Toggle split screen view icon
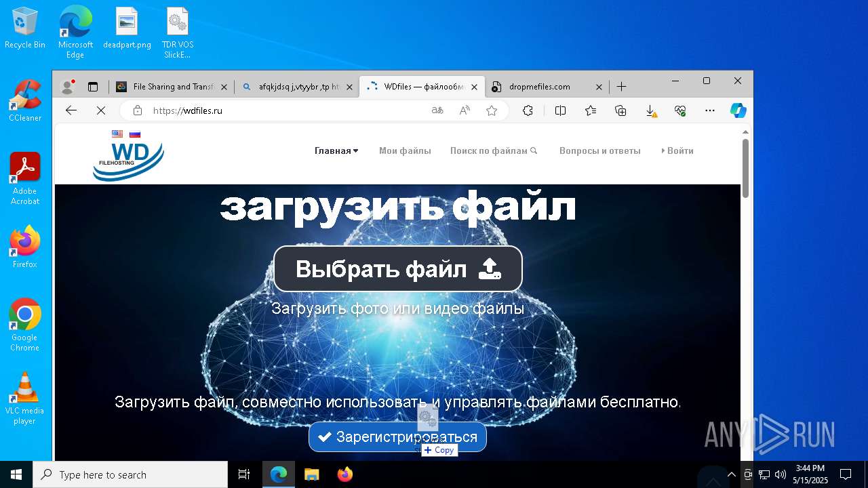Screen dimensions: 868x488 [x=560, y=110]
